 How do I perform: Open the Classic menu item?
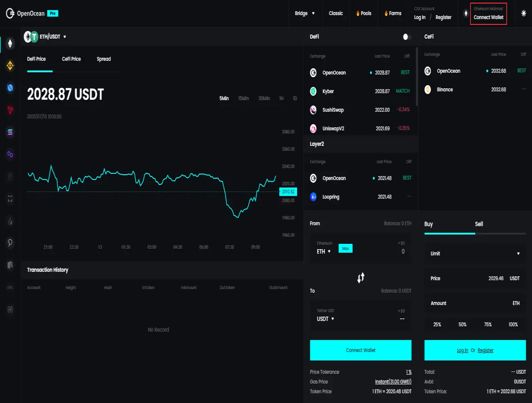pyautogui.click(x=336, y=13)
